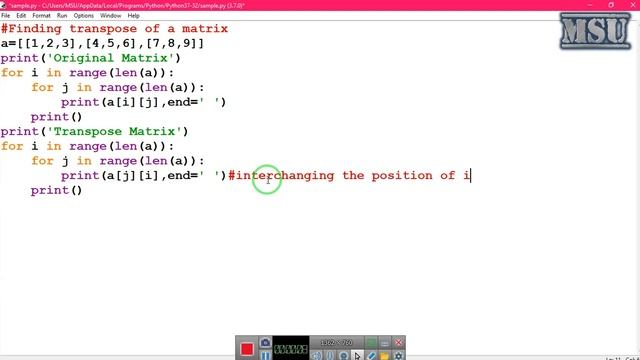Click the last 'print()' line
Viewport: 640px width, 360px height.
pos(56,190)
